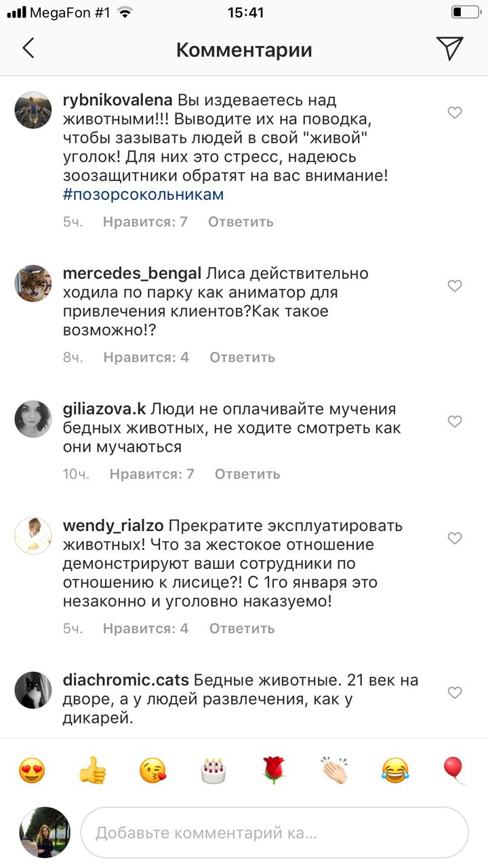The width and height of the screenshot is (488, 868).
Task: Like giliazova.k's comment with the heart
Action: pyautogui.click(x=455, y=422)
